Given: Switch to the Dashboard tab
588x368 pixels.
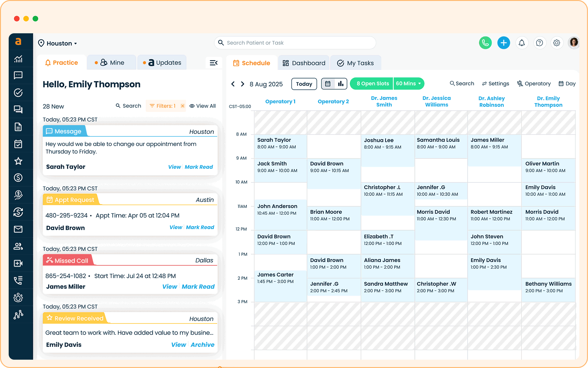Looking at the screenshot, I should pyautogui.click(x=304, y=63).
